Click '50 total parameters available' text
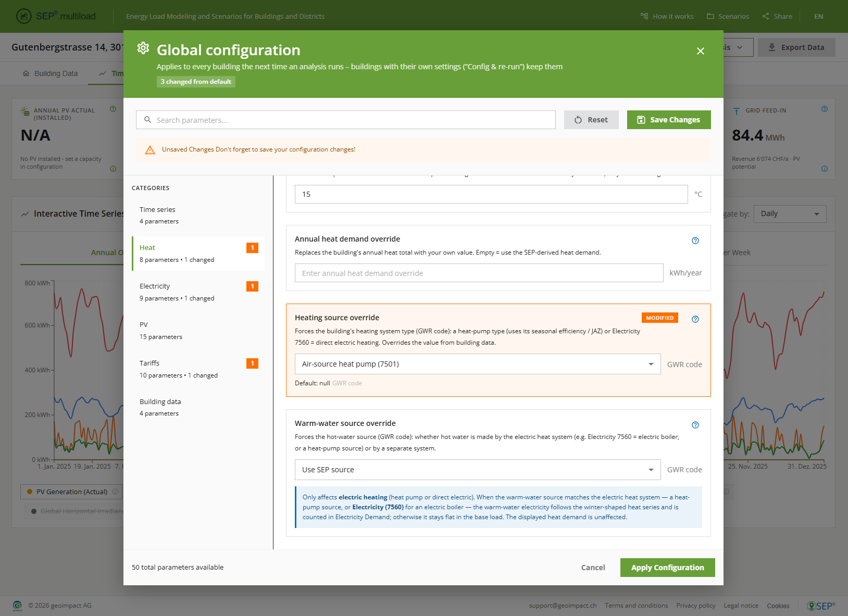The image size is (848, 616). point(178,568)
